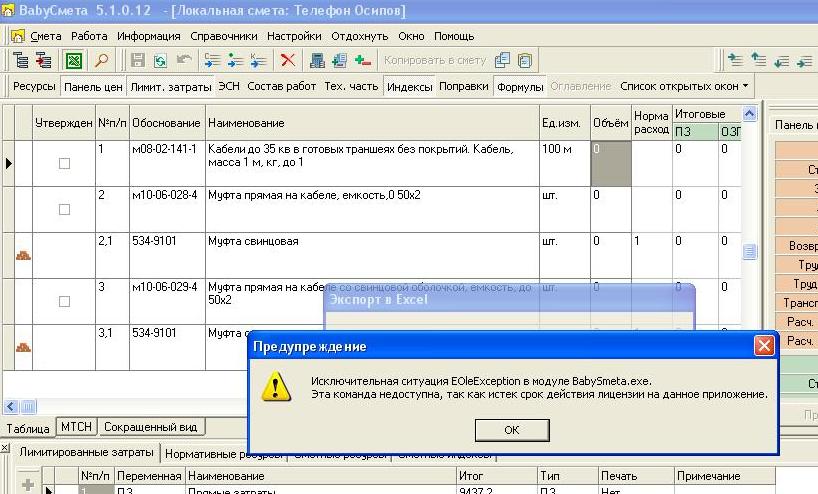
Task: Click the third list arrow icon in right toolbar
Action: pos(781,62)
